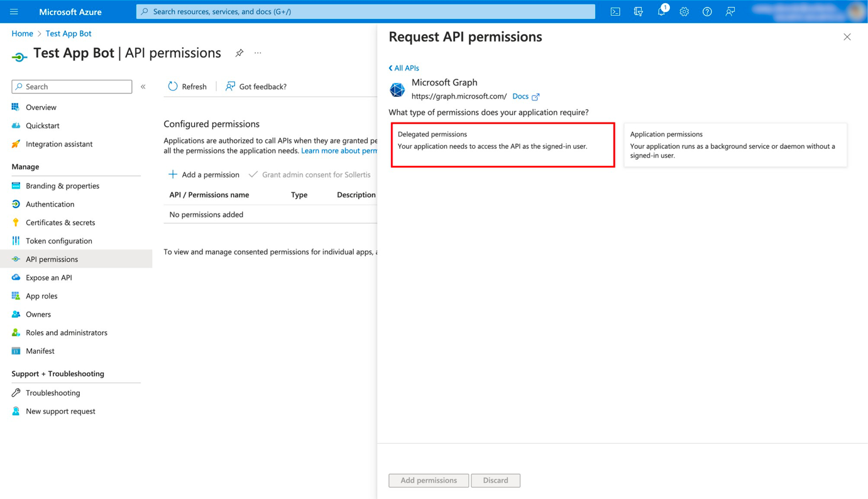Click the top bar feedback icon

coord(730,11)
